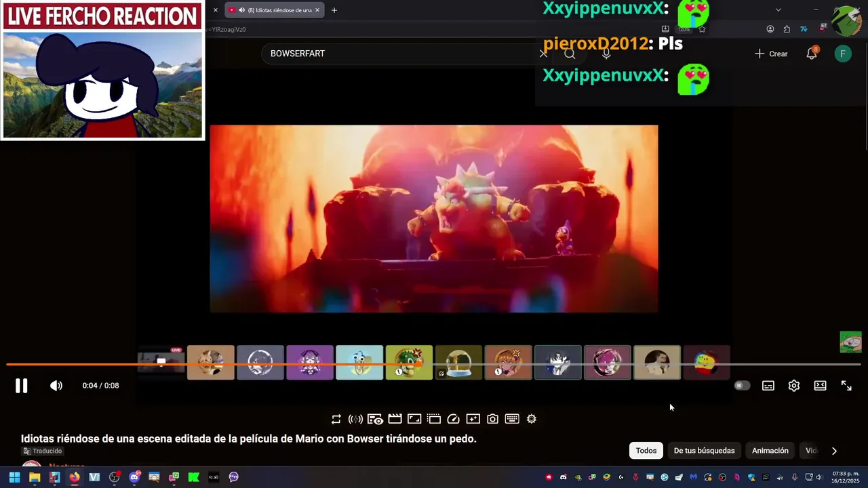Open the player settings gear
The height and width of the screenshot is (488, 868).
click(x=794, y=386)
